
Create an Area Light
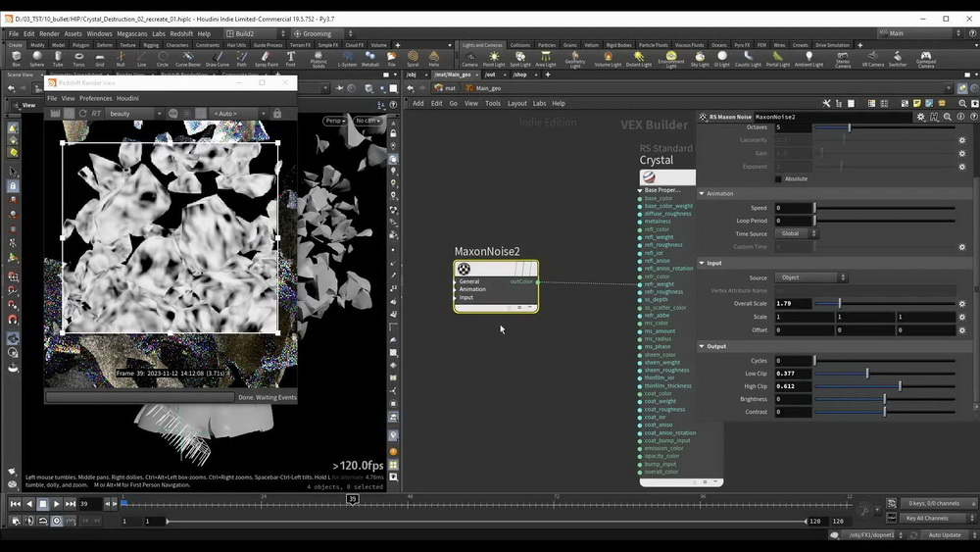[x=546, y=60]
